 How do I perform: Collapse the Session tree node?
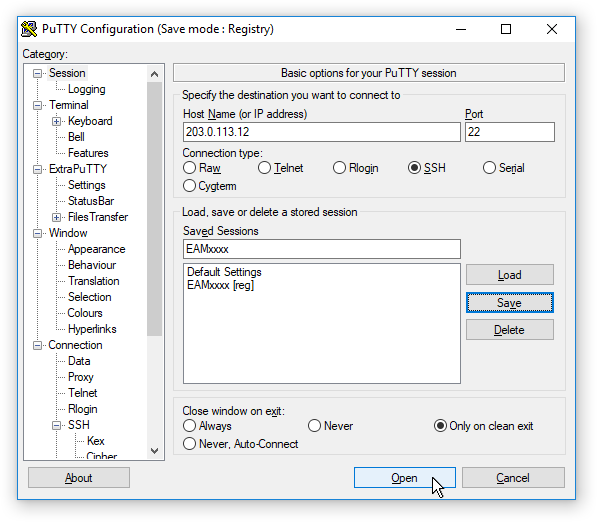pyautogui.click(x=37, y=73)
